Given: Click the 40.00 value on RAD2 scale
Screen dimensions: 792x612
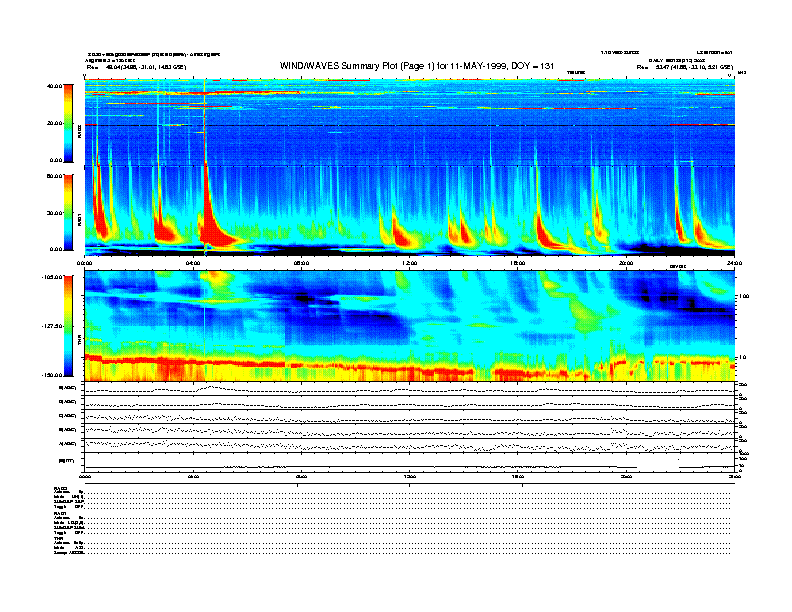Looking at the screenshot, I should [x=54, y=86].
